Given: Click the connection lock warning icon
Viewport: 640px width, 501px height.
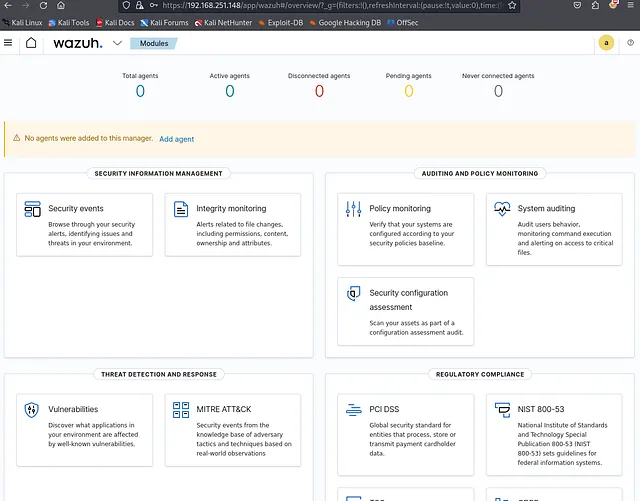Looking at the screenshot, I should (140, 5).
